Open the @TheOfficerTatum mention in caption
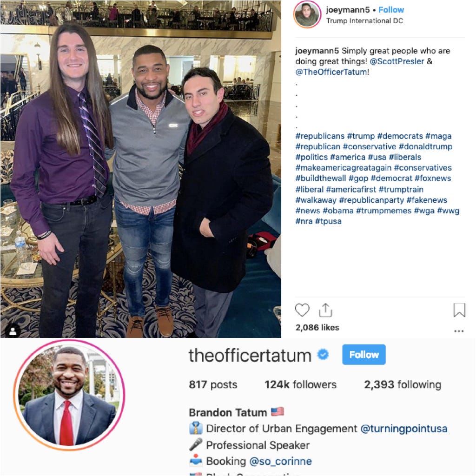This screenshot has height=476, width=476. point(331,72)
